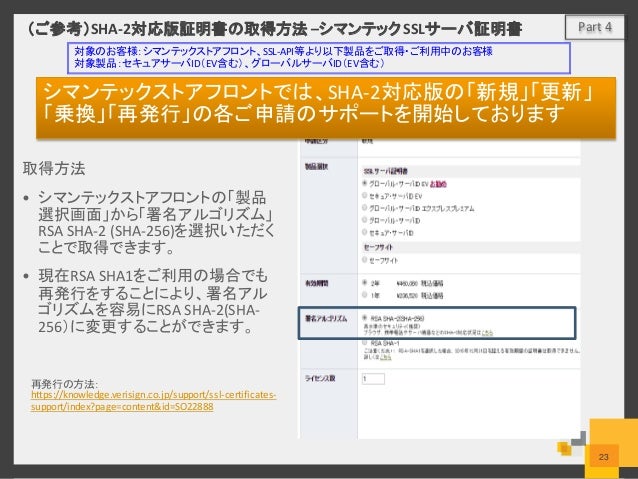This screenshot has height=479, width=638.
Task: Choose the plain セキュア・サーバID radio option
Action: (x=365, y=232)
